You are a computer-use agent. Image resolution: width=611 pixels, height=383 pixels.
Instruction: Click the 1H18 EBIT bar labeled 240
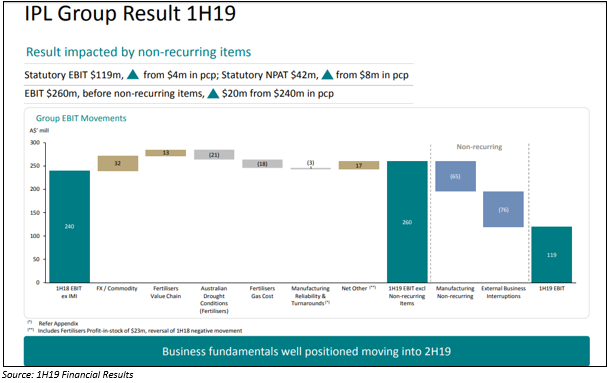(69, 226)
